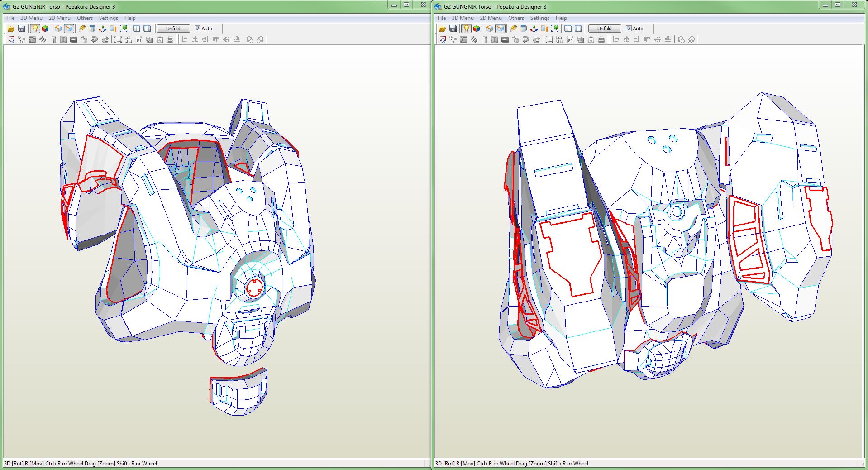This screenshot has height=470, width=868.
Task: Open the Settings menu in left window
Action: click(108, 18)
